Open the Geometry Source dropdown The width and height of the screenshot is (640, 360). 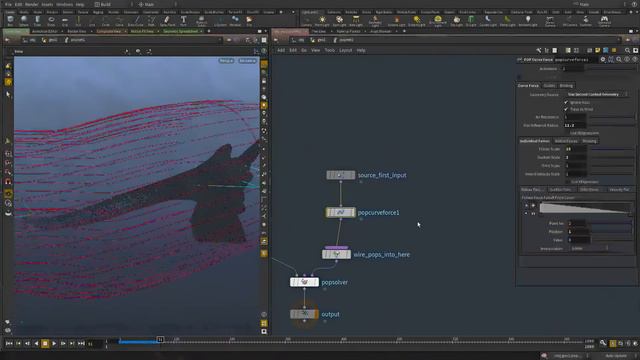pos(597,94)
